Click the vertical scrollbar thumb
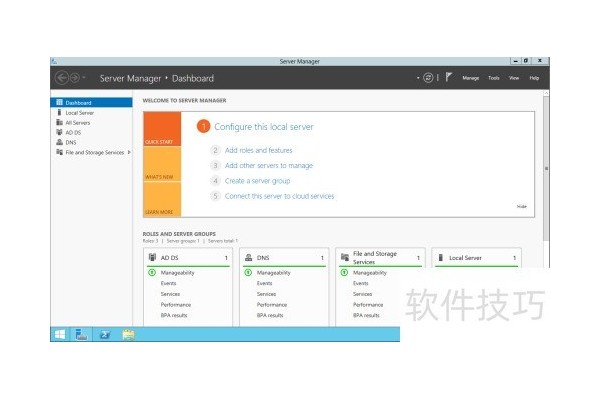This screenshot has height=400, width=600. tap(546, 168)
